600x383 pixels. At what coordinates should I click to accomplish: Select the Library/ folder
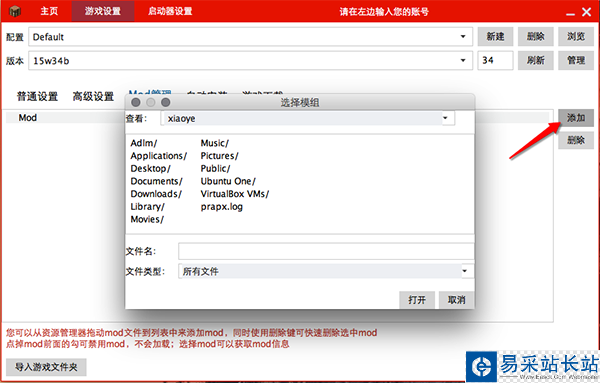[x=147, y=207]
